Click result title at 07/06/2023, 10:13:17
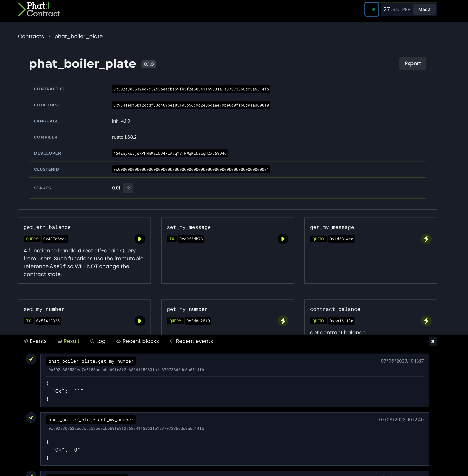The width and height of the screenshot is (468, 476). coord(91,361)
